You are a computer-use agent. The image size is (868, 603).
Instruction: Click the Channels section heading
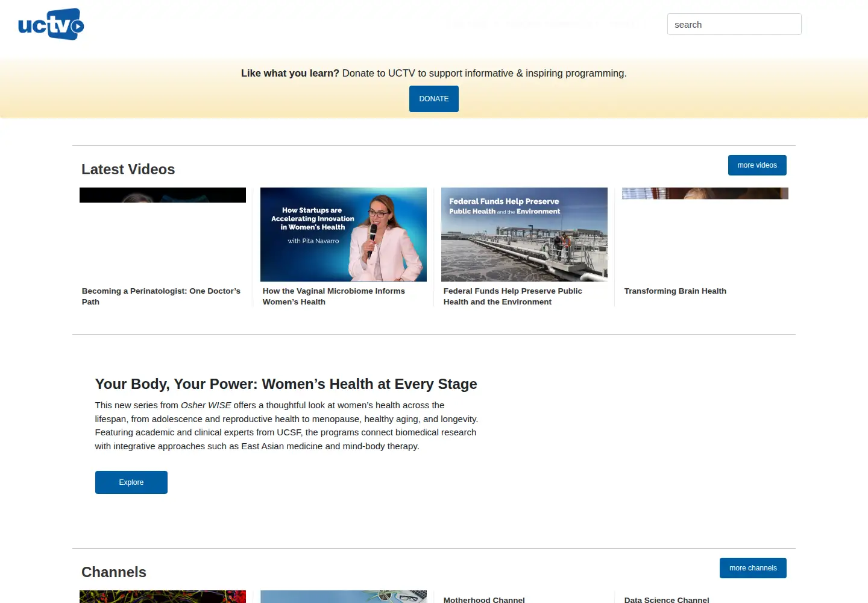[x=114, y=572]
